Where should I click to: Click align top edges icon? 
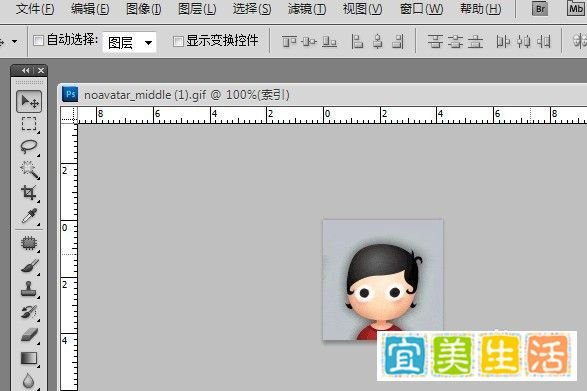(x=289, y=41)
